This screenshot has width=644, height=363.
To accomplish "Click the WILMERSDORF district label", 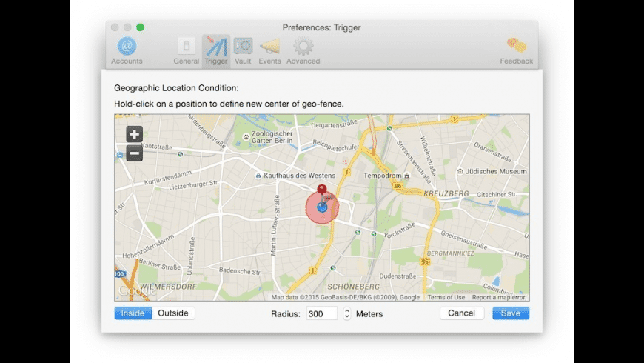I will pyautogui.click(x=168, y=286).
